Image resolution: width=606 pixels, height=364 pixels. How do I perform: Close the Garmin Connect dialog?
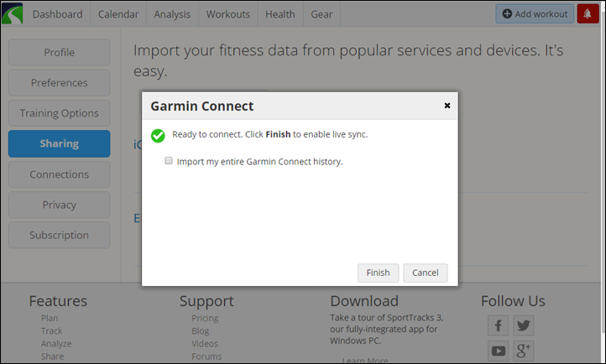point(447,106)
